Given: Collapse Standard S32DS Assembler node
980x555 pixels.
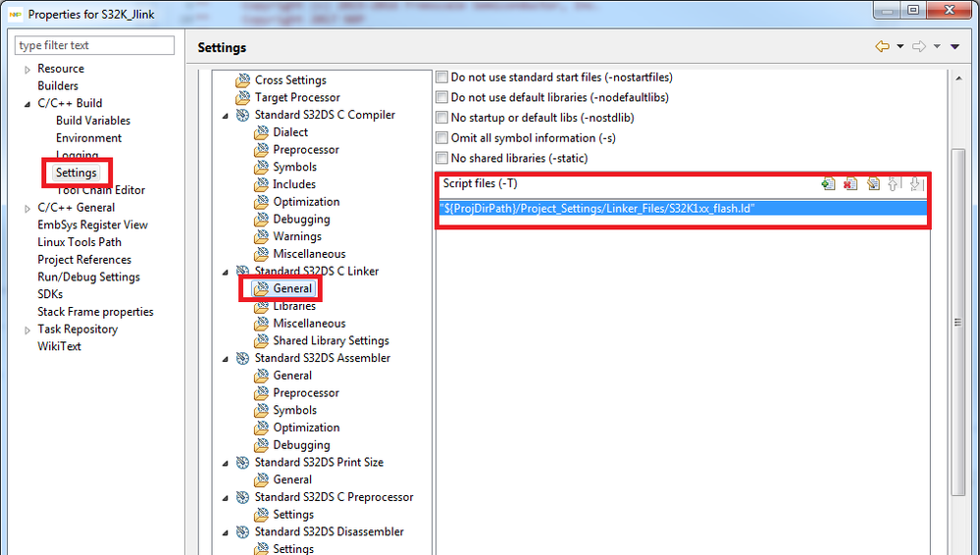Looking at the screenshot, I should [x=225, y=359].
